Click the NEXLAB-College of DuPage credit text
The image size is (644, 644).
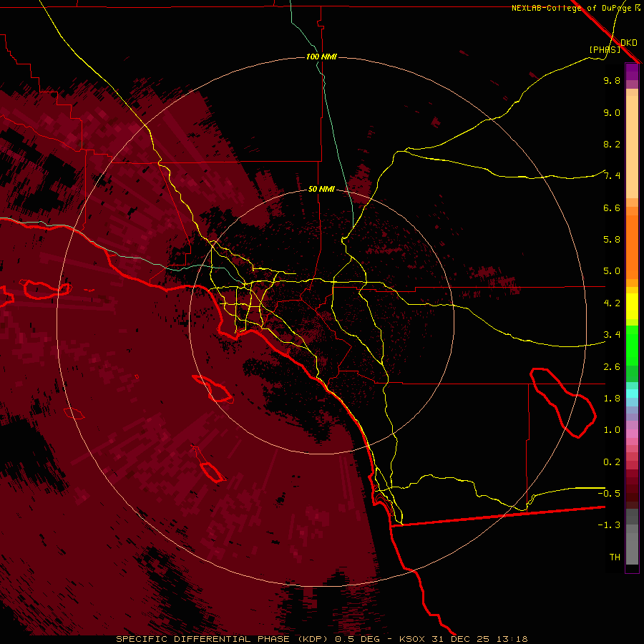tap(572, 8)
